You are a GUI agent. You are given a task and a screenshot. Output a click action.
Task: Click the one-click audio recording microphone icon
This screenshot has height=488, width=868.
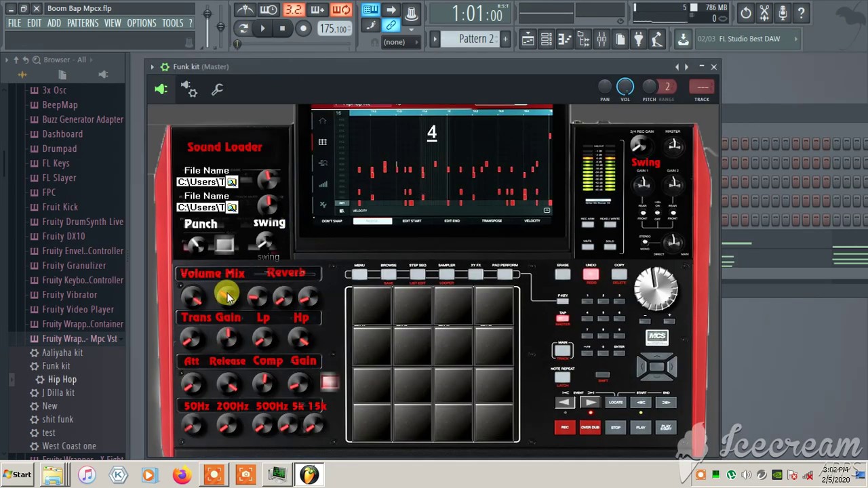click(783, 12)
